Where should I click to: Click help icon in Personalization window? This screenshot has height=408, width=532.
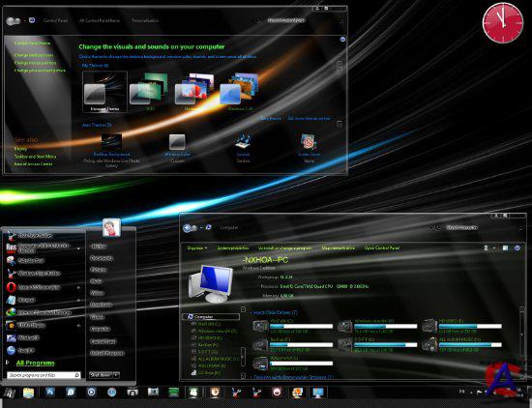(342, 40)
